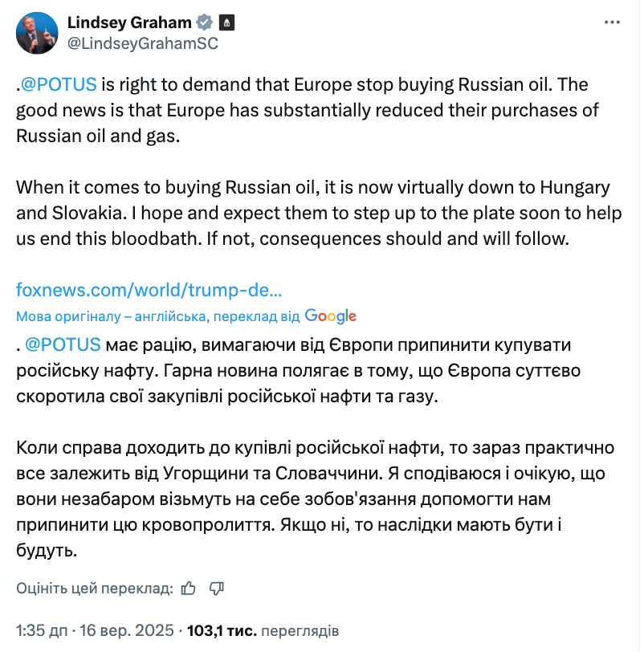Screen dimensions: 644x652
Task: Click the 'Оцініть цей переклад' label
Action: [x=95, y=589]
